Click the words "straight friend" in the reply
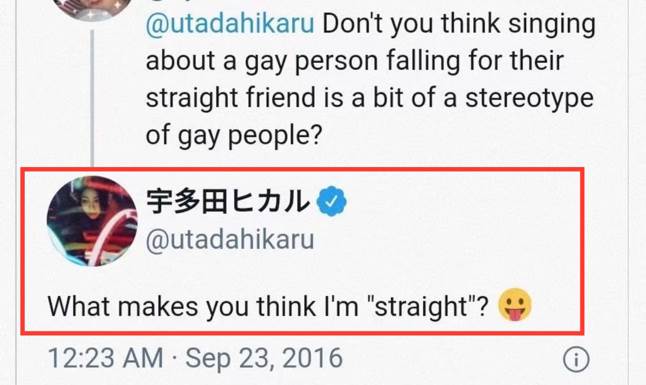Screen dimensions: 646x385 point(232,99)
